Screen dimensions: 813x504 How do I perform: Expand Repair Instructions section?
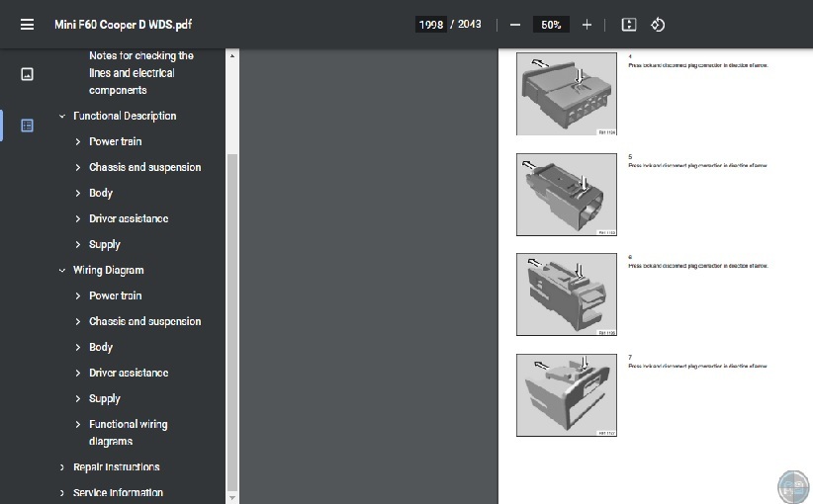coord(62,467)
